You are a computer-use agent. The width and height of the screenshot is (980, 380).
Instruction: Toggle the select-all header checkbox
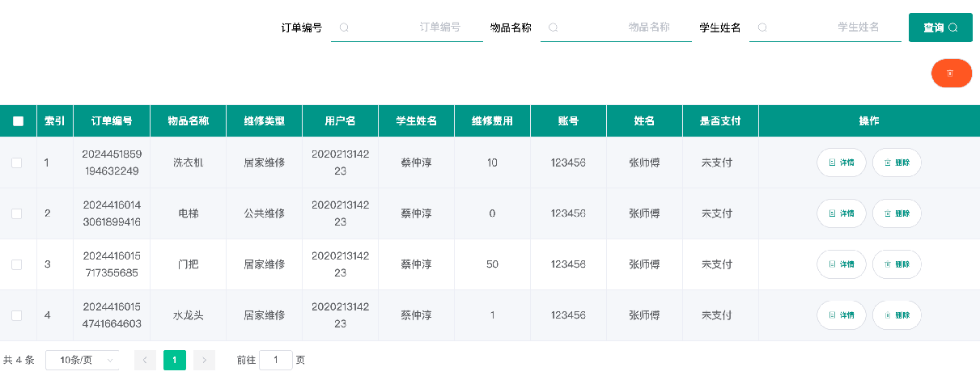(18, 121)
